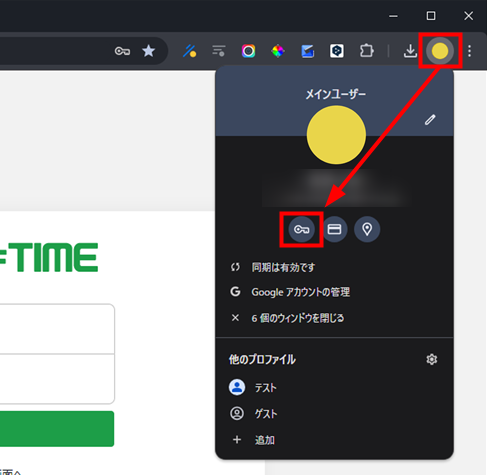Click the green login button

(57, 429)
